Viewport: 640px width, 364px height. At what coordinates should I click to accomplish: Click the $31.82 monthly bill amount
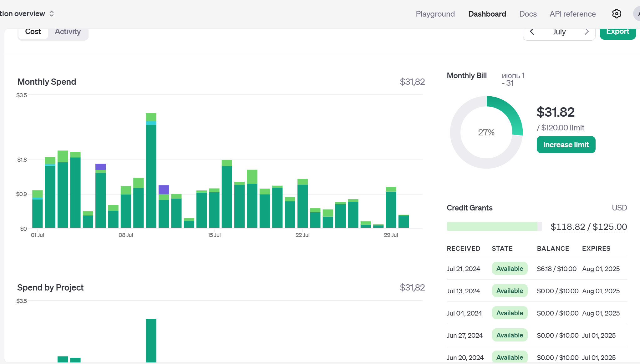pos(556,112)
